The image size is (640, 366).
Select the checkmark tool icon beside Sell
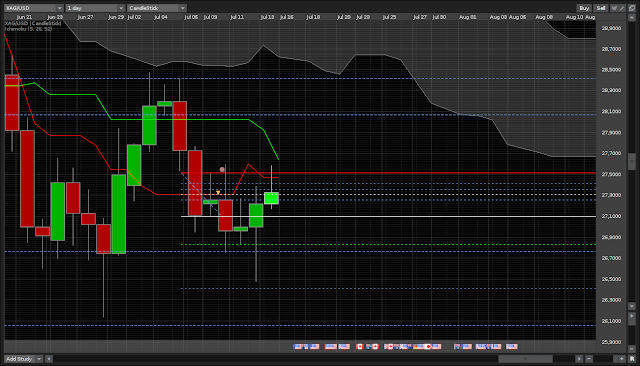pyautogui.click(x=614, y=8)
